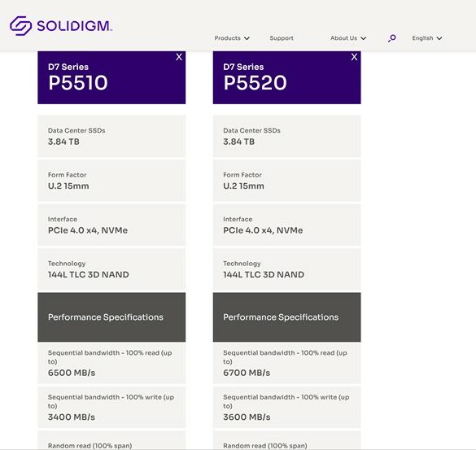The image size is (476, 450).
Task: Open the English language selector
Action: [427, 38]
